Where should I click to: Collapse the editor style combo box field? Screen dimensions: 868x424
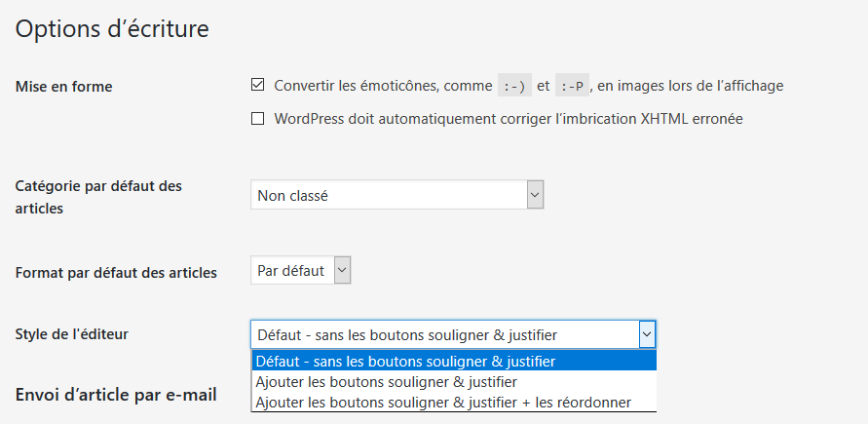(x=453, y=334)
